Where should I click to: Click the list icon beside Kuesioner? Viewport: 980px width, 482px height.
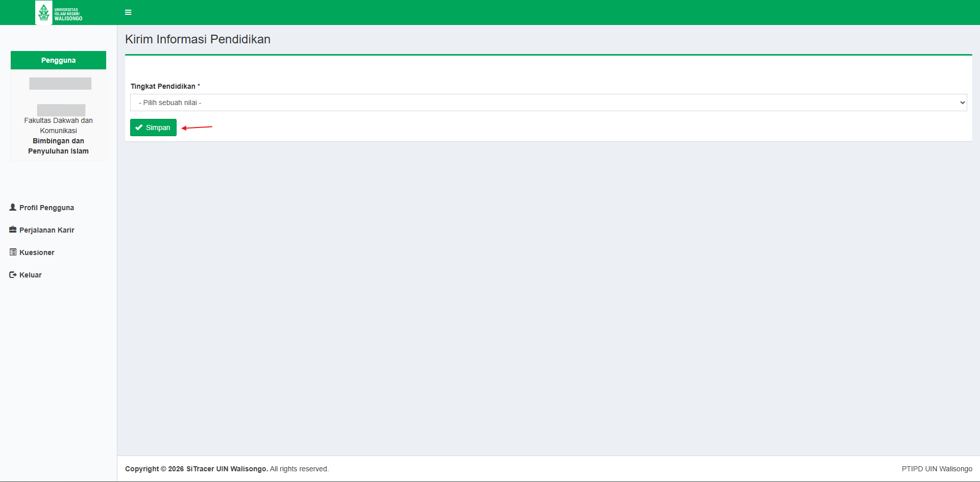(x=13, y=252)
